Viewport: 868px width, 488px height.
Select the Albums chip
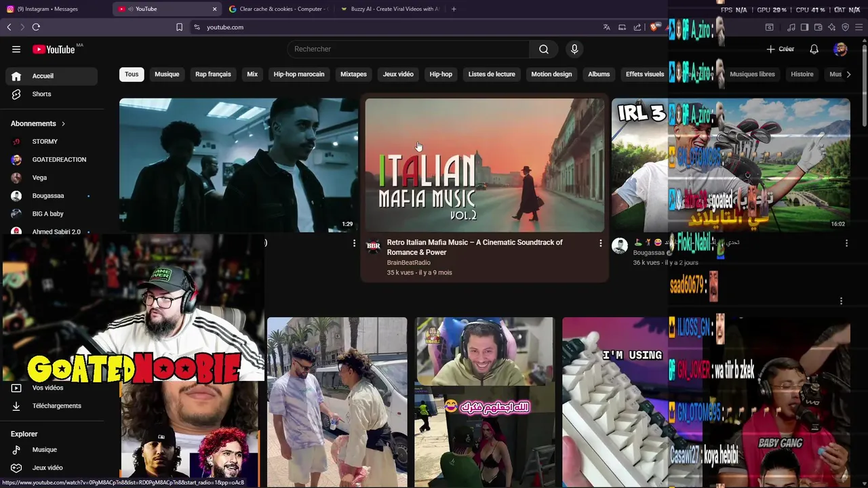(599, 74)
